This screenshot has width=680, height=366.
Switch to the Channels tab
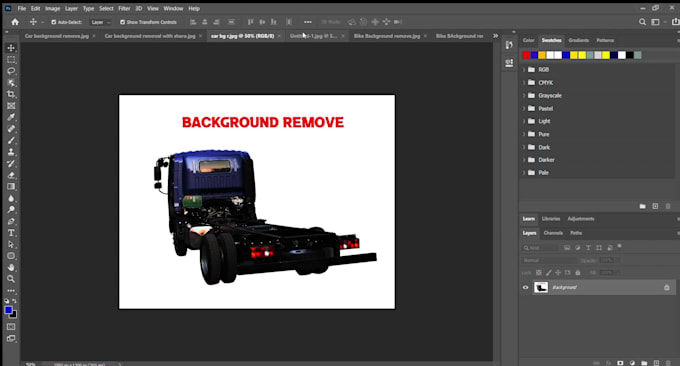[553, 233]
